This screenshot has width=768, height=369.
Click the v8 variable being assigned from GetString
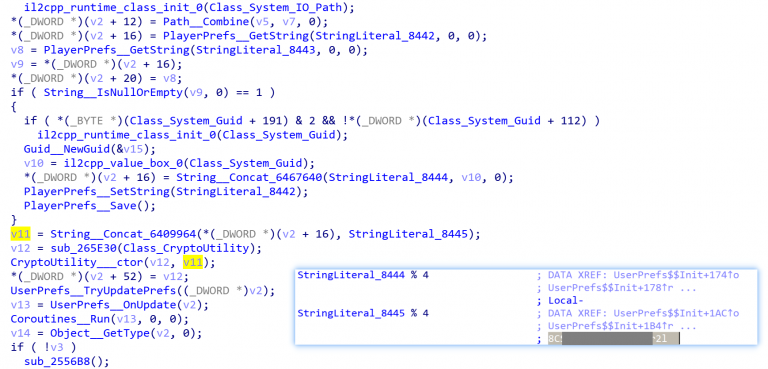17,50
